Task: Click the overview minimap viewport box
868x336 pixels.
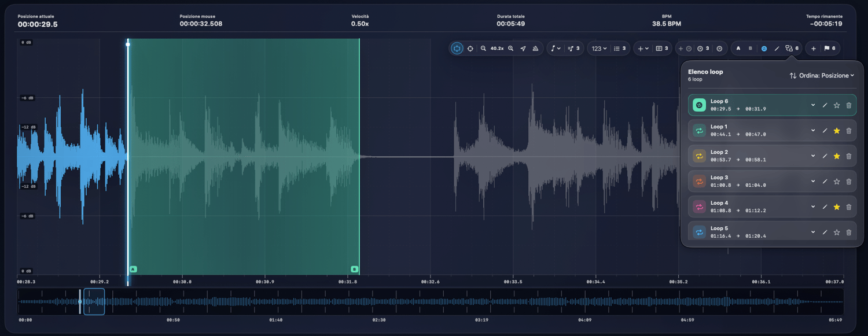Action: (94, 301)
